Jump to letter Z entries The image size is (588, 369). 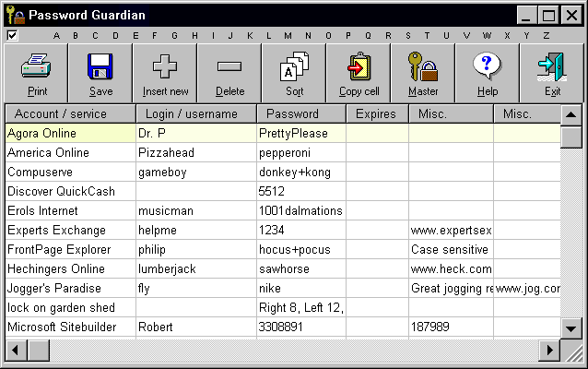coord(547,36)
